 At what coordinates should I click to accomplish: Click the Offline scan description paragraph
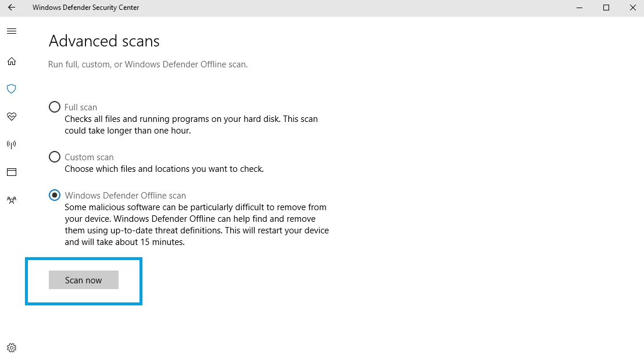pos(196,225)
